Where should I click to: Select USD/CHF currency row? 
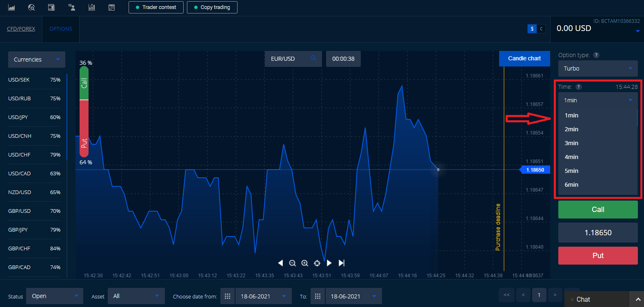(34, 155)
